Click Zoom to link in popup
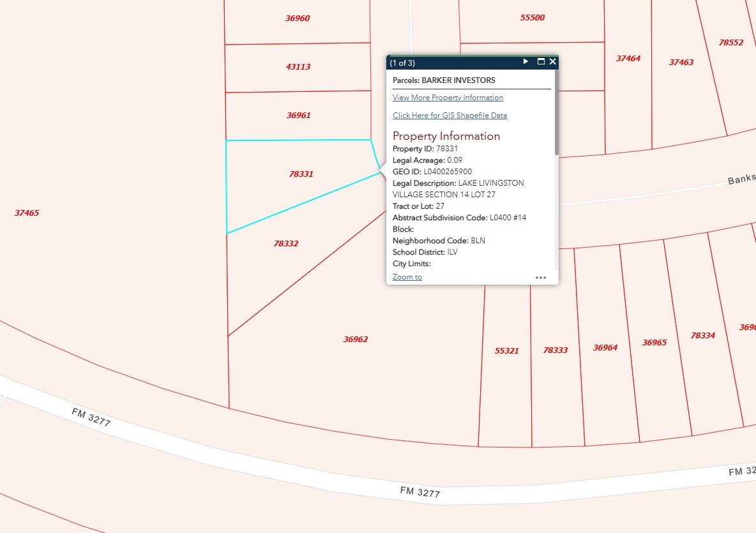756x533 pixels. click(x=407, y=277)
